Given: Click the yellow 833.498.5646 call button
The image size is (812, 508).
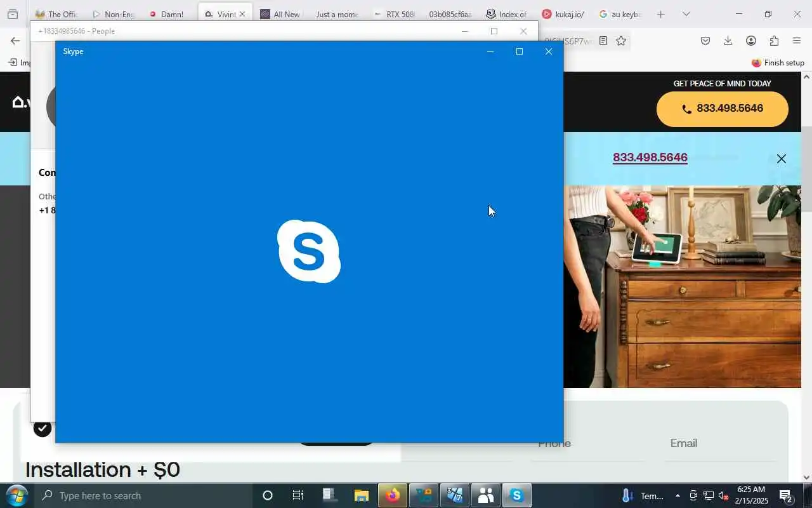Looking at the screenshot, I should (x=723, y=109).
